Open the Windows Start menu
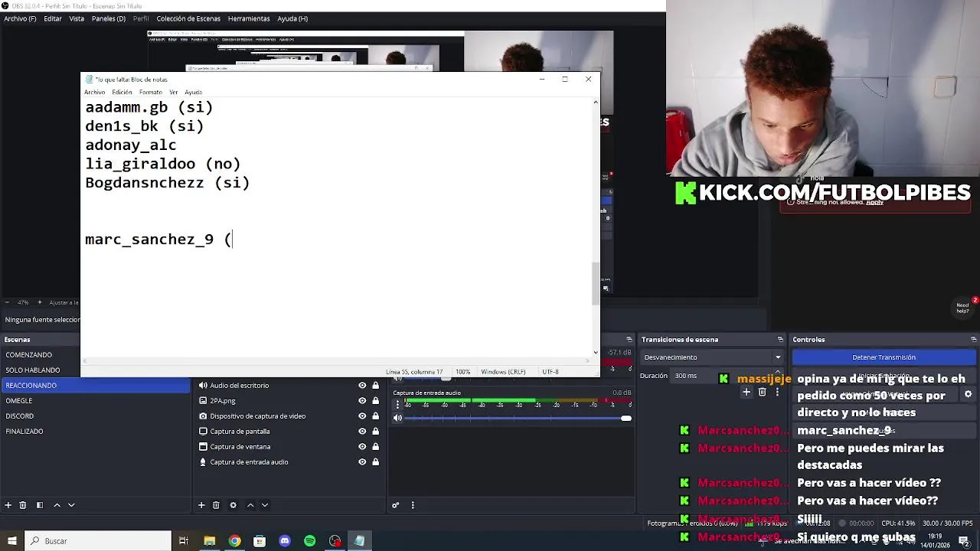980x551 pixels. point(11,541)
